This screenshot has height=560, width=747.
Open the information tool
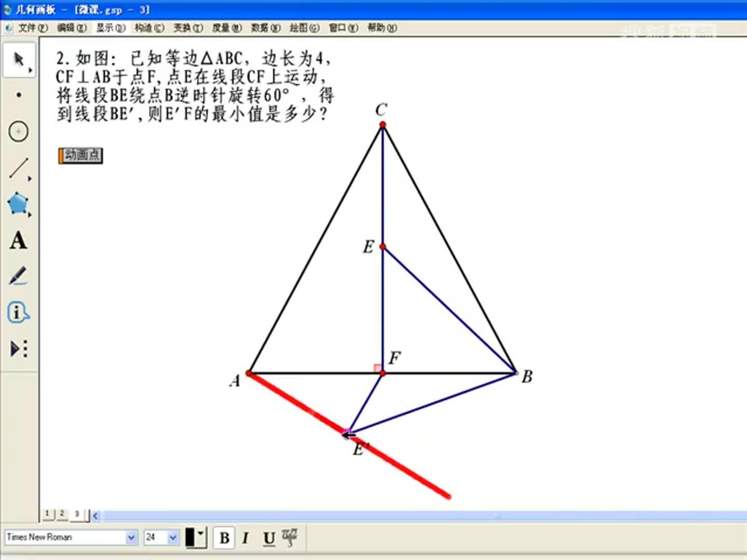click(19, 313)
